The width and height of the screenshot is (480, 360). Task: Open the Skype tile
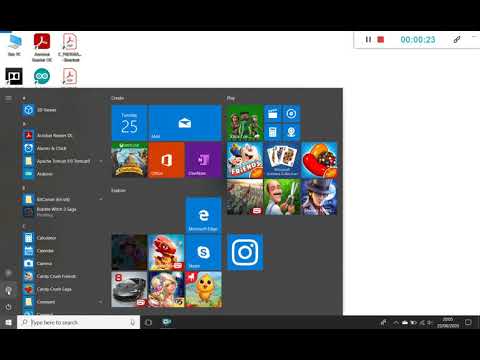tap(203, 252)
